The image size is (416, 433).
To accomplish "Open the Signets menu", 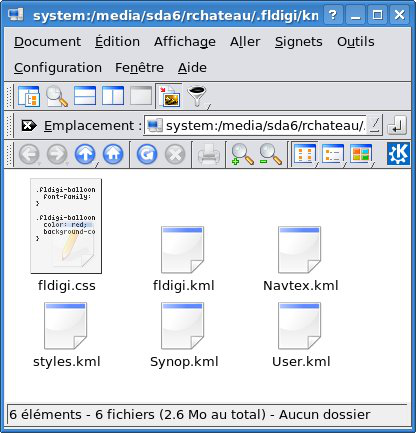I will coord(299,42).
